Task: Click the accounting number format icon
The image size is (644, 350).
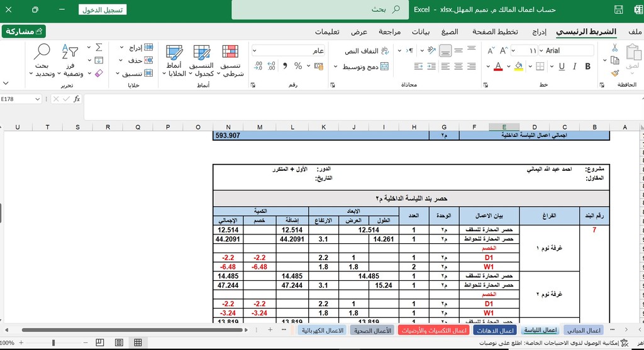Action: click(x=319, y=66)
